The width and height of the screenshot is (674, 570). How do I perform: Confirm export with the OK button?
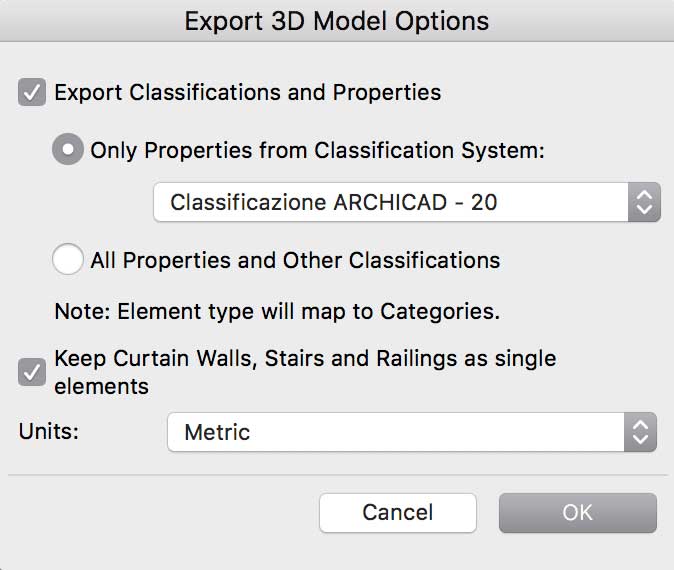click(577, 513)
